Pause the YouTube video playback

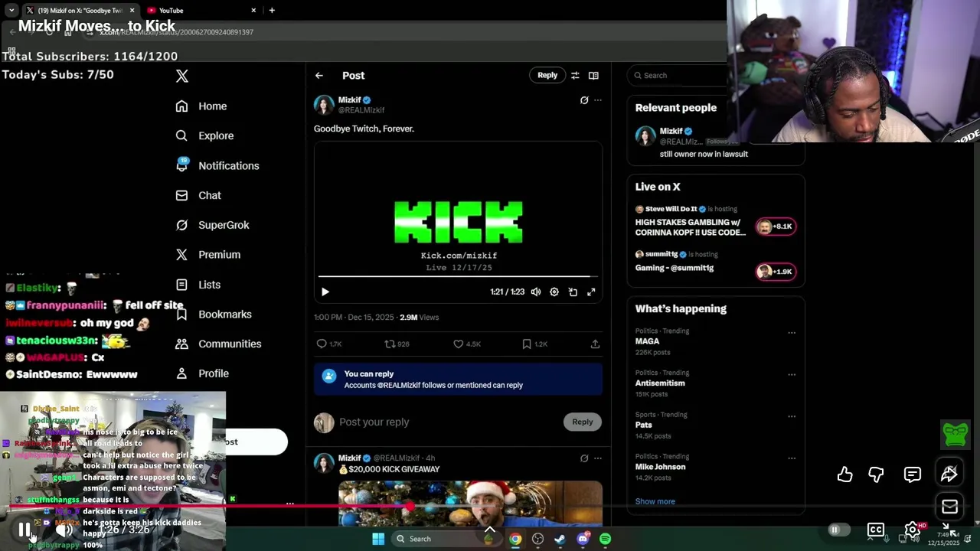24,530
